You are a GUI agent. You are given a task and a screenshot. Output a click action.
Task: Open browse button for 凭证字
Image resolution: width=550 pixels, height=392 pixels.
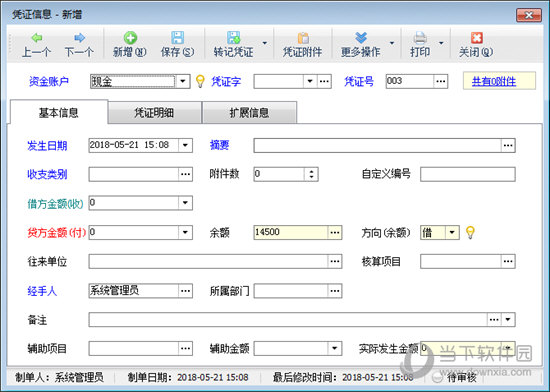point(324,81)
